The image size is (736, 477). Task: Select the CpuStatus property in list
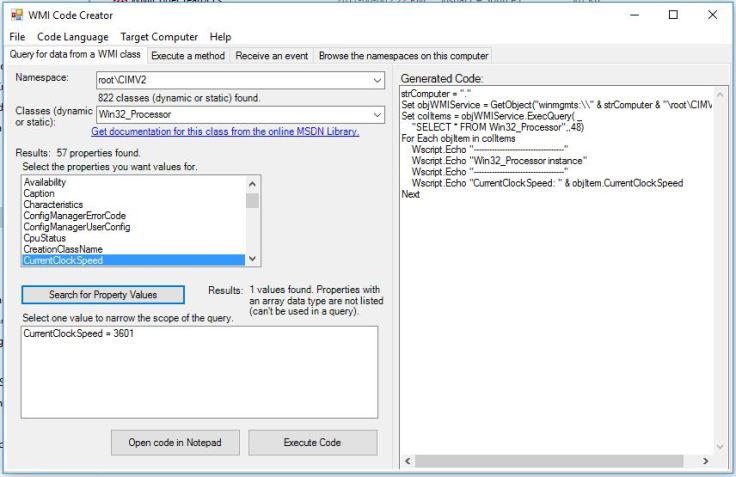[44, 238]
